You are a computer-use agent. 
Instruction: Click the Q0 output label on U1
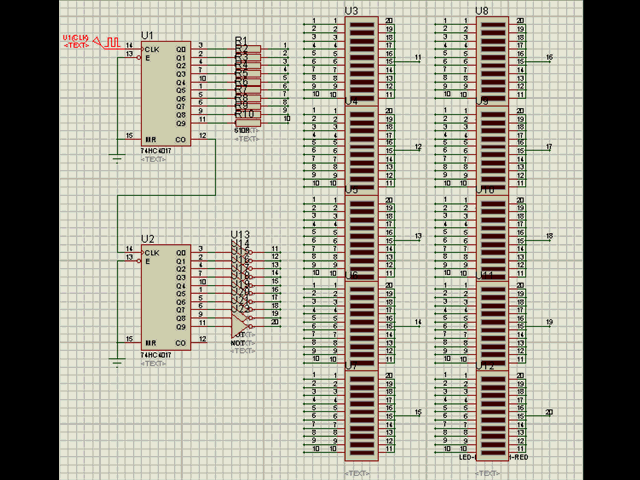(x=181, y=49)
